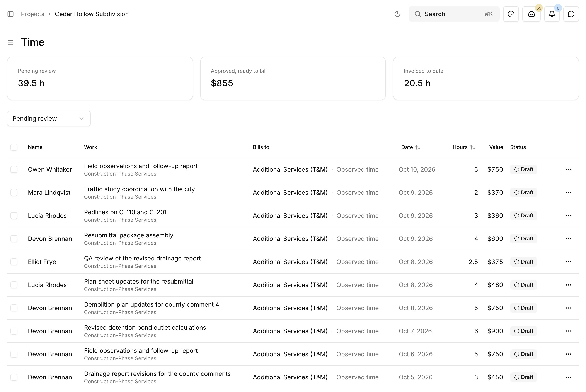Open the Invoiced to date card
Viewport: 586px width, 392px height.
coord(486,78)
